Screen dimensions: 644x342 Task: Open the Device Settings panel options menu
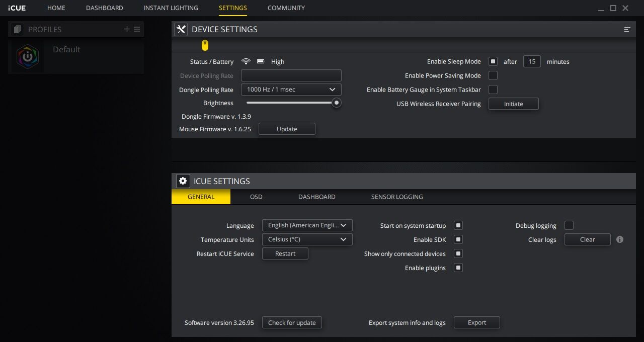[627, 29]
